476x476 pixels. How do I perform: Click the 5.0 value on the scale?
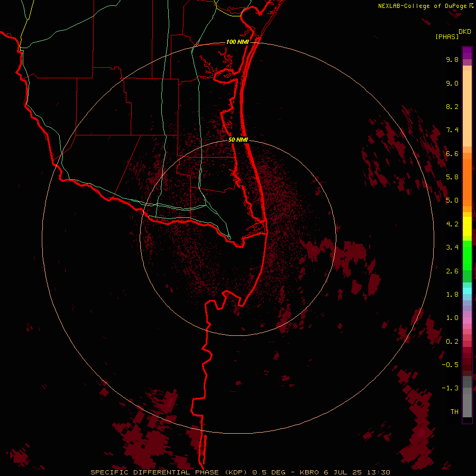point(452,200)
